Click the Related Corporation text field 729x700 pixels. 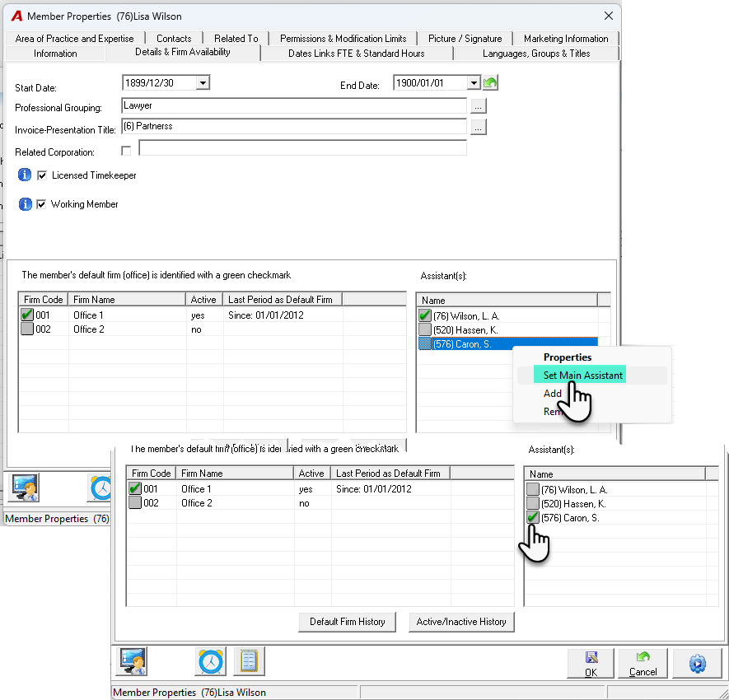[302, 147]
